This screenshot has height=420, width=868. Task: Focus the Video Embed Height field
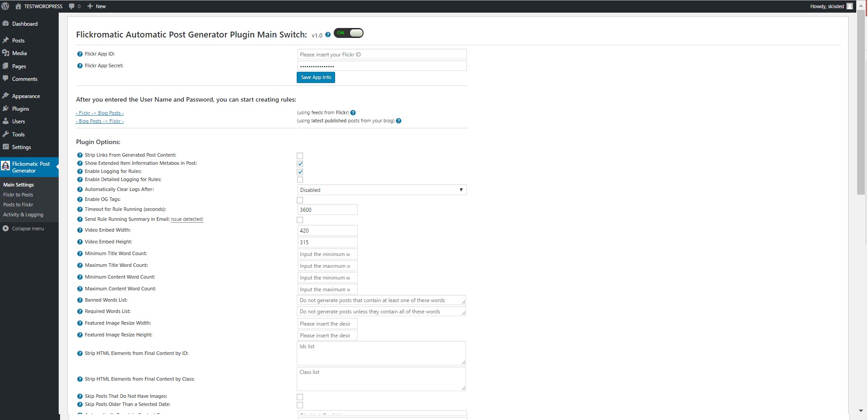[327, 242]
